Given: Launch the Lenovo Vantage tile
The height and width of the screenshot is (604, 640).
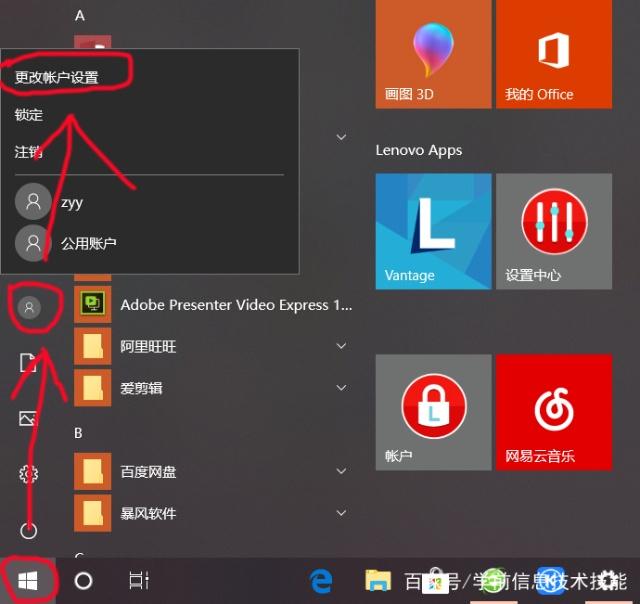Looking at the screenshot, I should pos(433,231).
